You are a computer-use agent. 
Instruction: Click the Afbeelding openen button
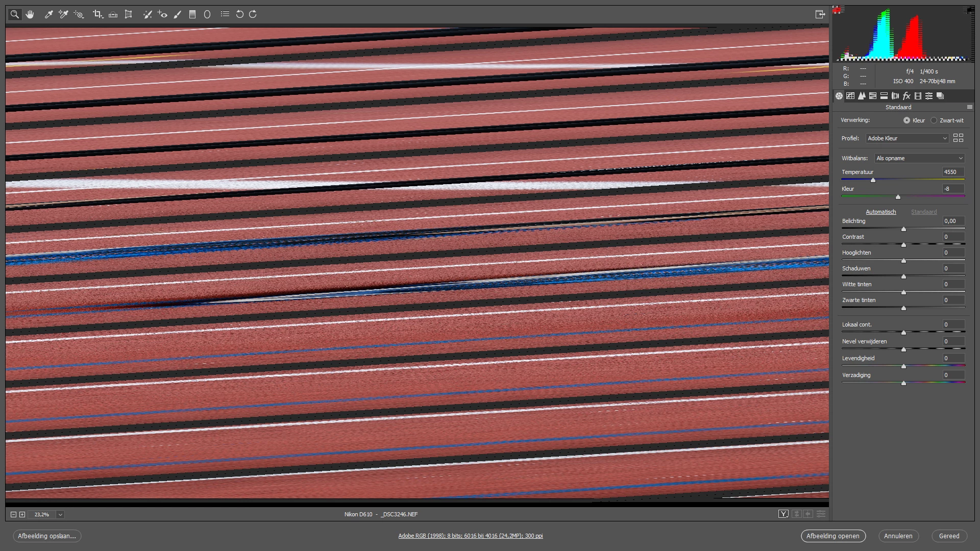[833, 536]
